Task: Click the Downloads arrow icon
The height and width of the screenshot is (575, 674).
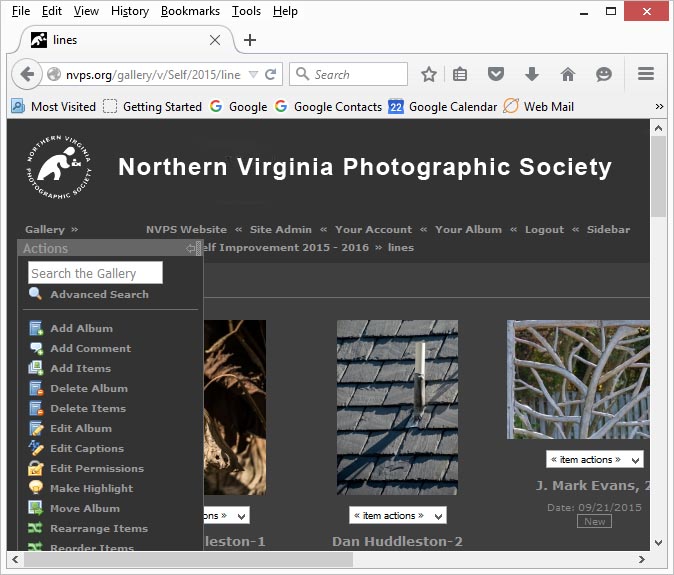Action: pos(531,75)
